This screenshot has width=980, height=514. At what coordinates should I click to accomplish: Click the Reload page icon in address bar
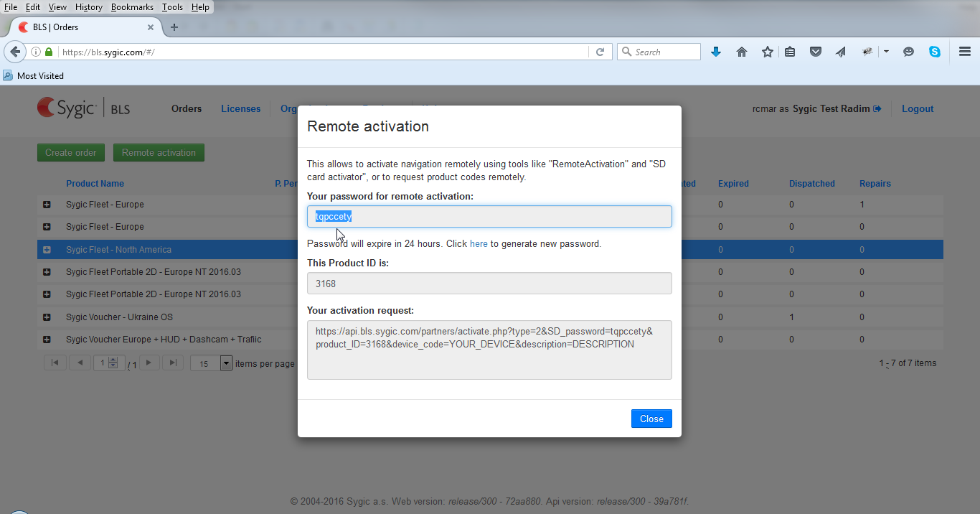600,52
